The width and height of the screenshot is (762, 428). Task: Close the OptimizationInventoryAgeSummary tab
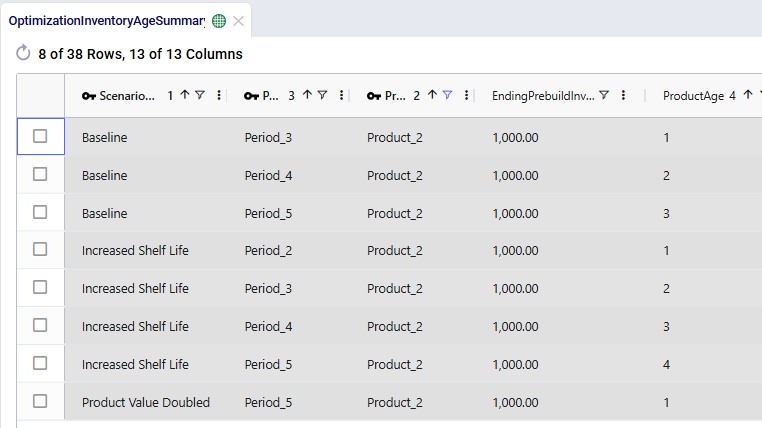238,21
